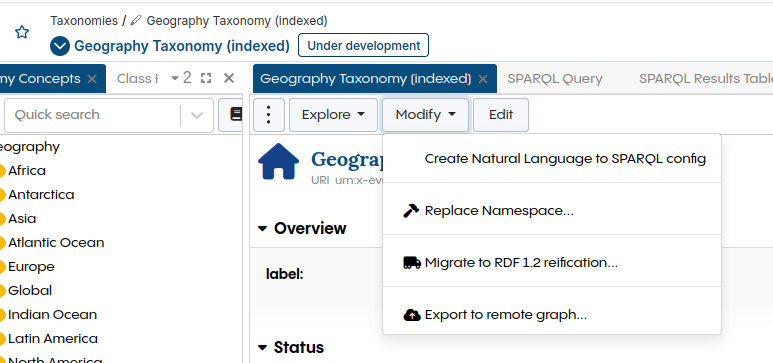773x363 pixels.
Task: Collapse the Status section
Action: click(263, 348)
